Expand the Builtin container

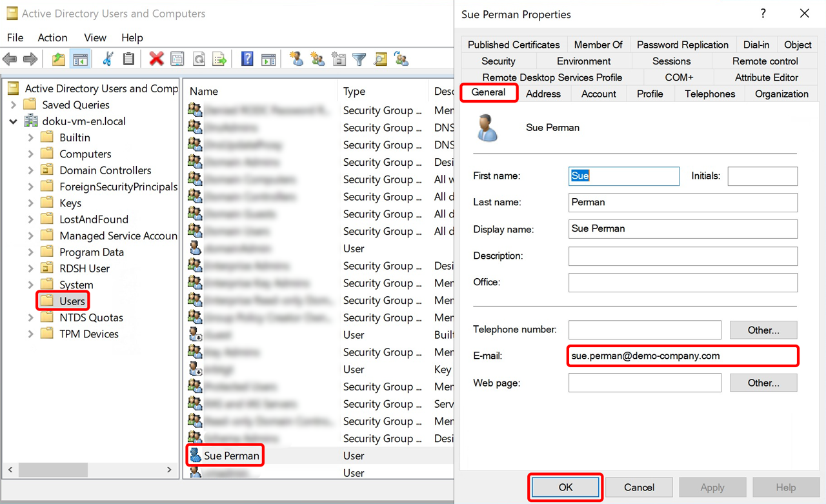click(x=30, y=137)
